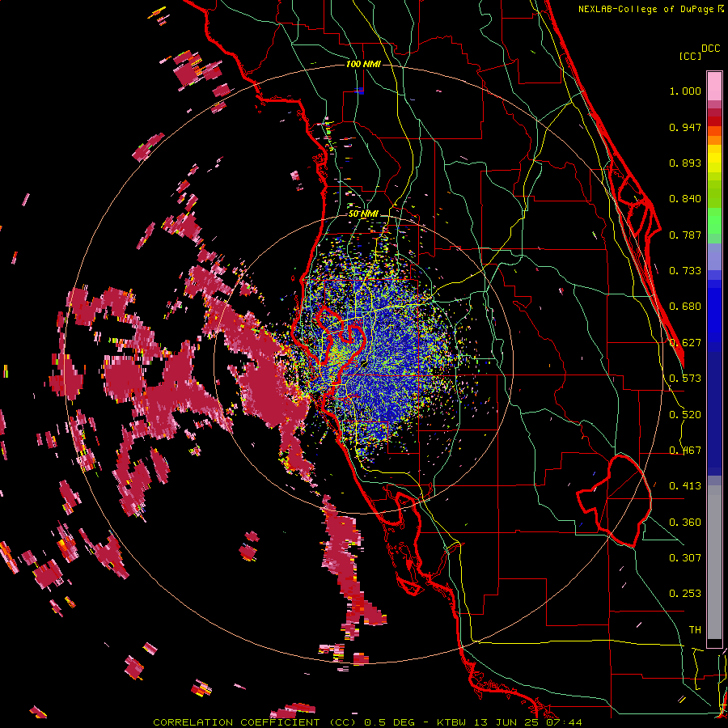Image resolution: width=728 pixels, height=728 pixels.
Task: Click the 0.573 scale value
Action: click(685, 379)
